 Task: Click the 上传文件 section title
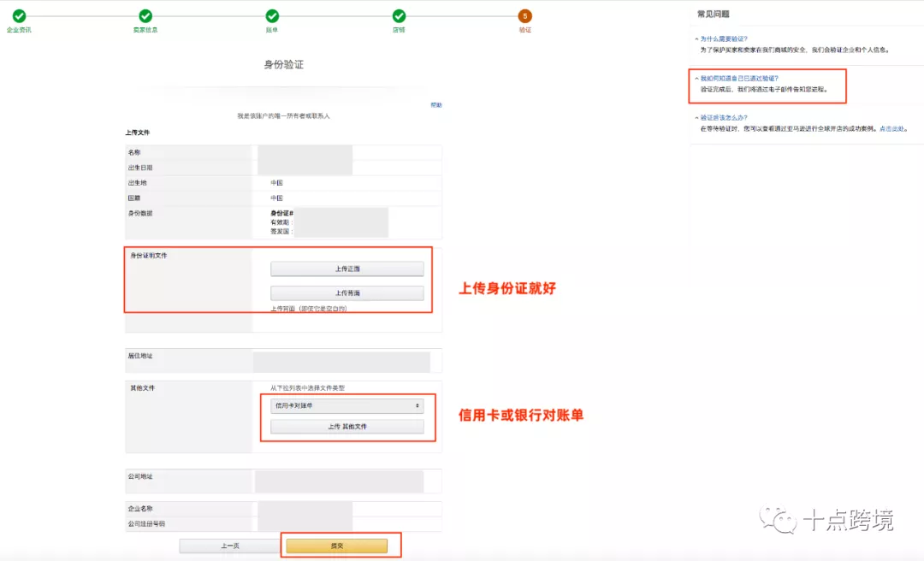click(137, 133)
